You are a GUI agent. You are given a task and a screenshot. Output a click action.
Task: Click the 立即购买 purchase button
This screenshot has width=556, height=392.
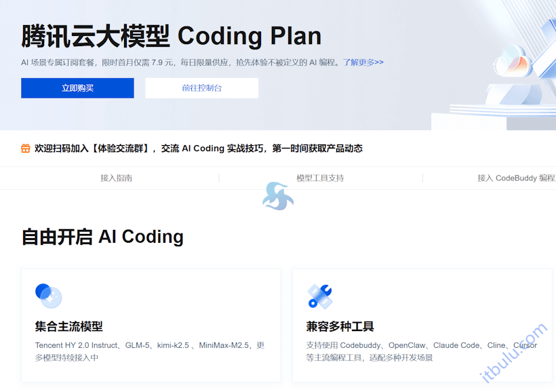pyautogui.click(x=77, y=88)
